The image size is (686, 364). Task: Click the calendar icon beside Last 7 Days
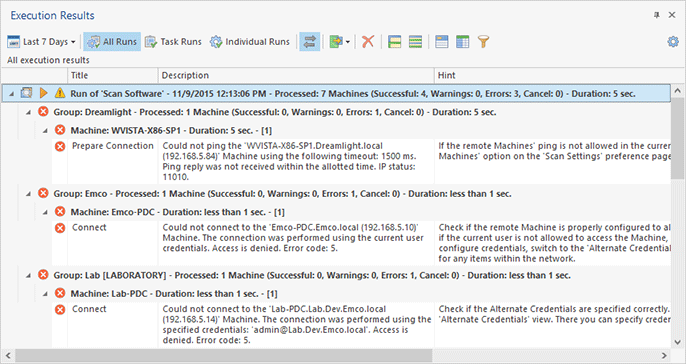(x=14, y=42)
